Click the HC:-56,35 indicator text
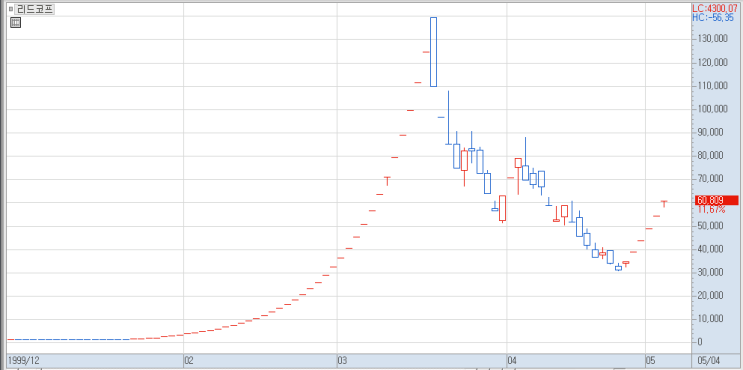 pos(713,18)
